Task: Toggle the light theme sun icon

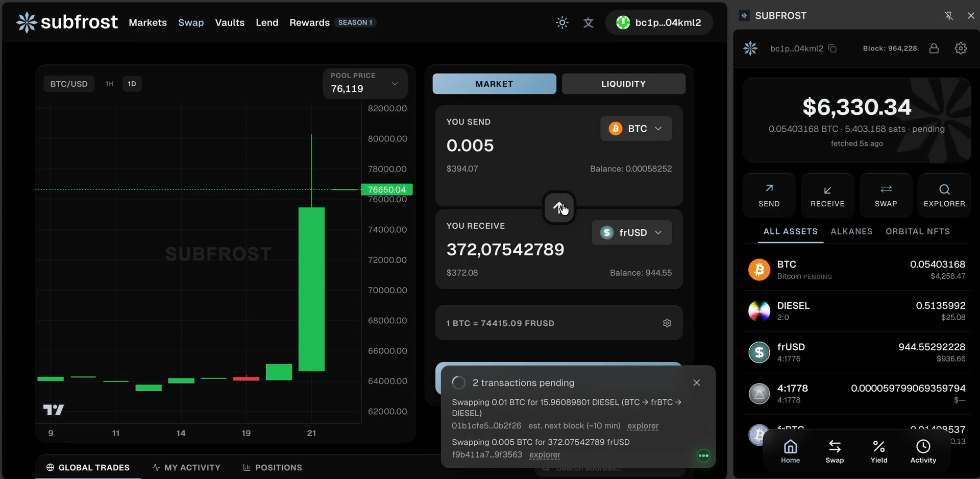Action: 562,22
